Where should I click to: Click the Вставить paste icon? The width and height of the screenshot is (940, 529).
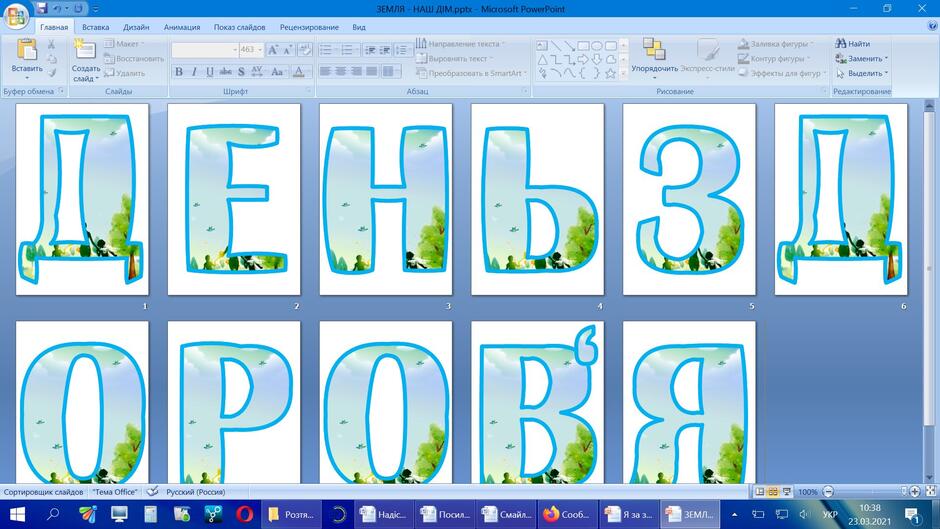click(26, 50)
